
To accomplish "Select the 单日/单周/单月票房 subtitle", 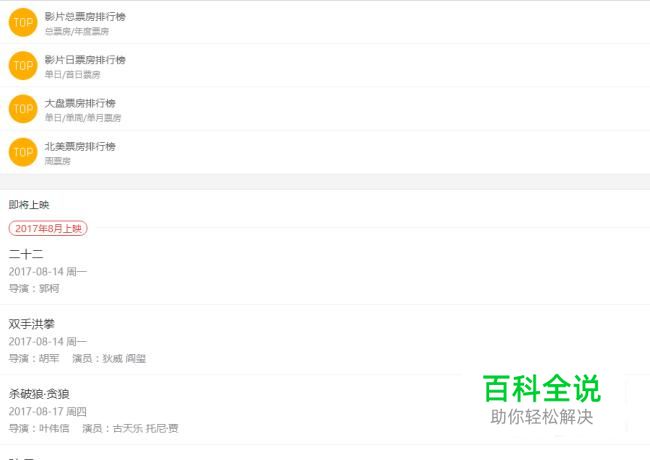I will pos(83,118).
